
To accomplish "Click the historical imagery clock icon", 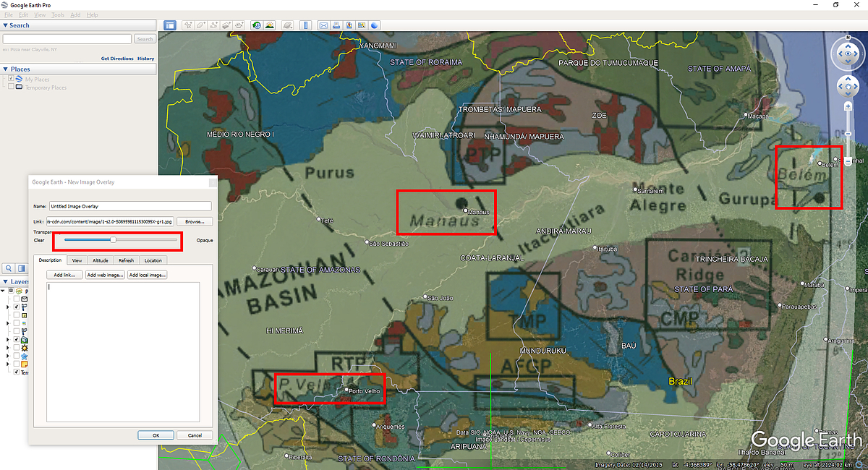I will pos(257,25).
